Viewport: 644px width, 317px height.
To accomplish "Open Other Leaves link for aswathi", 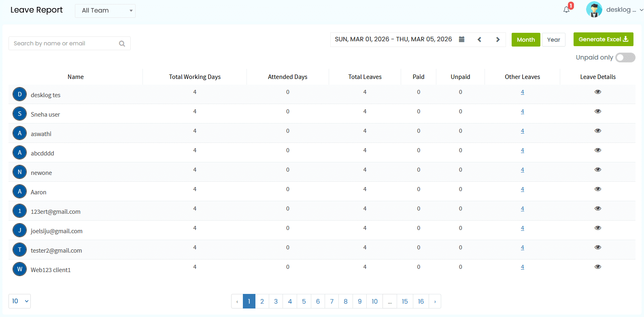I will (x=522, y=131).
